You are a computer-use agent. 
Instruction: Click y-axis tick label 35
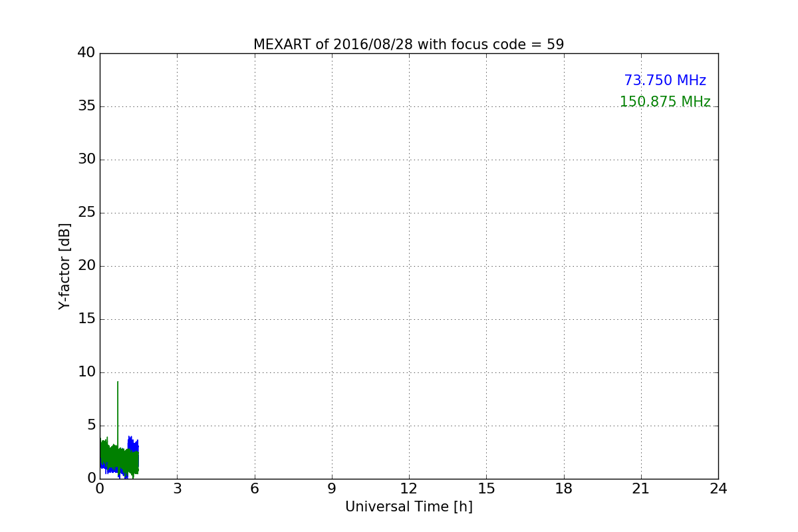point(86,106)
